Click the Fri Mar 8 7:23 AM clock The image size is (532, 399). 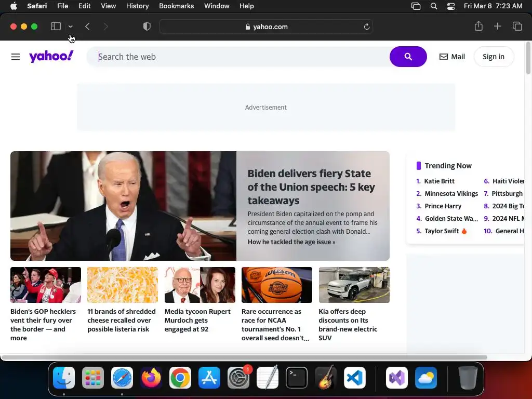click(493, 6)
